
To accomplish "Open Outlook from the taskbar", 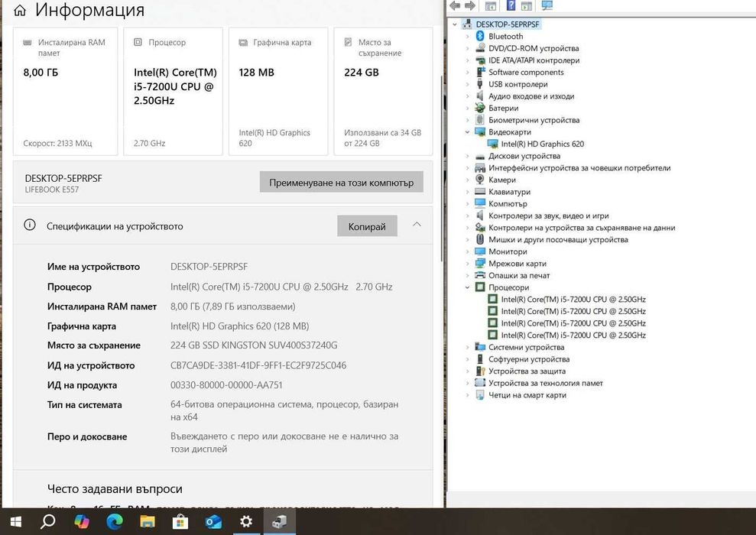I will pos(213,521).
